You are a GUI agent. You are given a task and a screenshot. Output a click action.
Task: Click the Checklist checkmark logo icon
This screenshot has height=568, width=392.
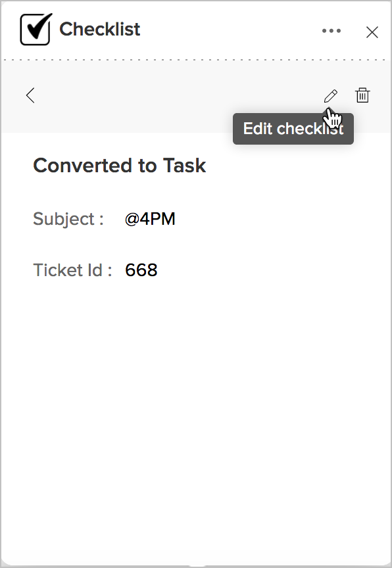coord(36,29)
